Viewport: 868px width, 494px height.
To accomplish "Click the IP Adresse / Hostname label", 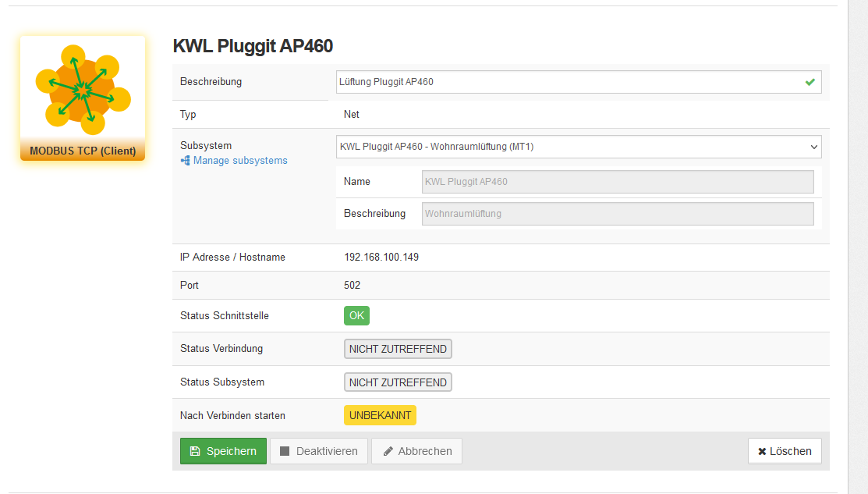I will [232, 257].
